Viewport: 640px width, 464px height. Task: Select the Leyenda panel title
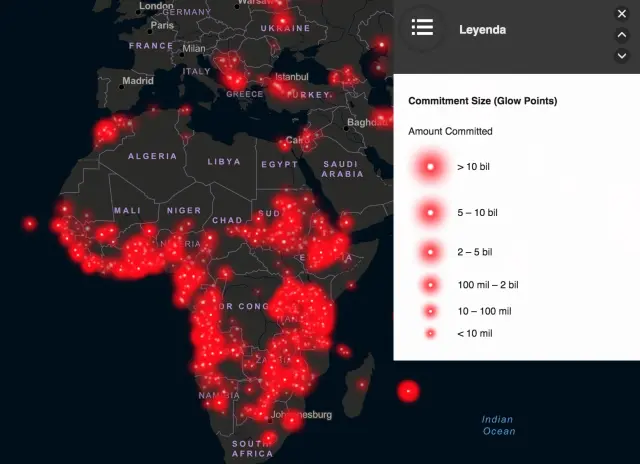click(x=482, y=30)
